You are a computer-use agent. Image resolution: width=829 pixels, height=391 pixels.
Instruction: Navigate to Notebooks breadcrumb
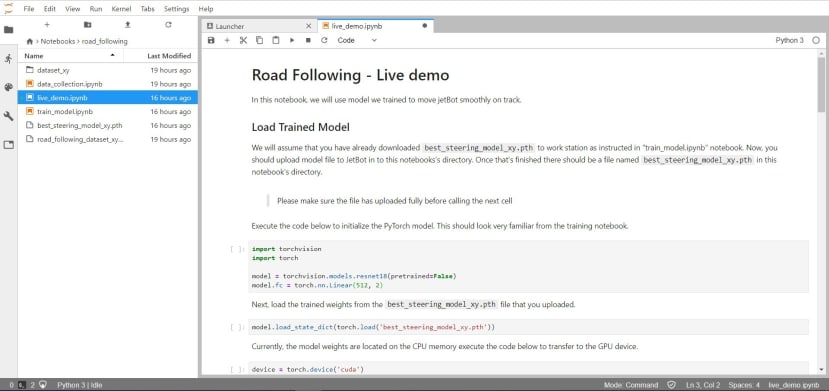point(58,41)
